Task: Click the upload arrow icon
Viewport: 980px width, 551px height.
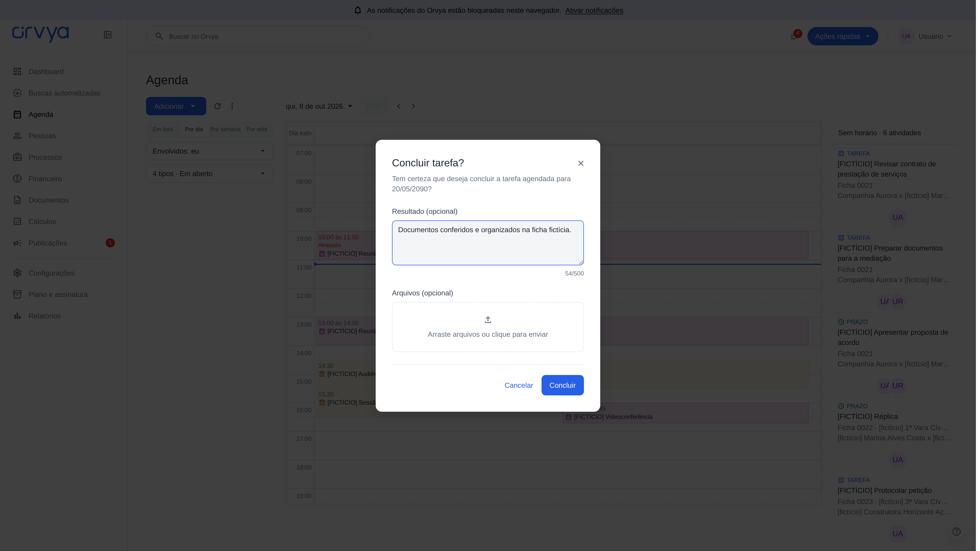Action: tap(488, 320)
